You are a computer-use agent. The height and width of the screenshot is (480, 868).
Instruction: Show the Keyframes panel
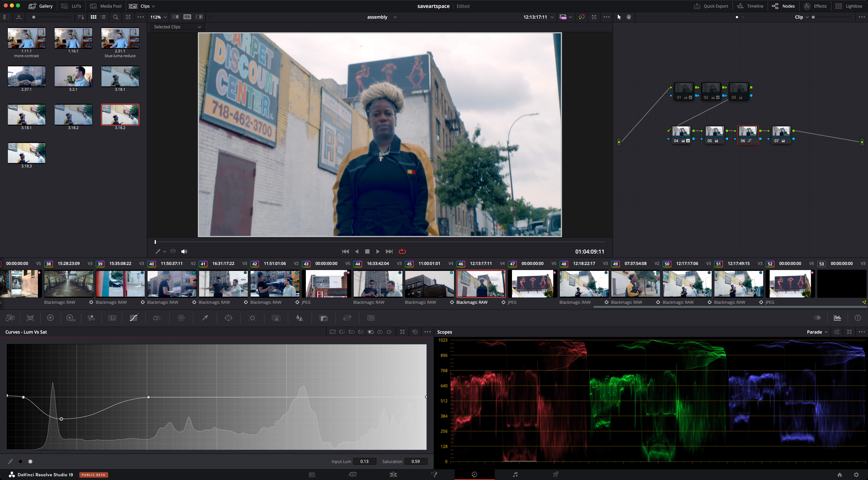(x=817, y=318)
